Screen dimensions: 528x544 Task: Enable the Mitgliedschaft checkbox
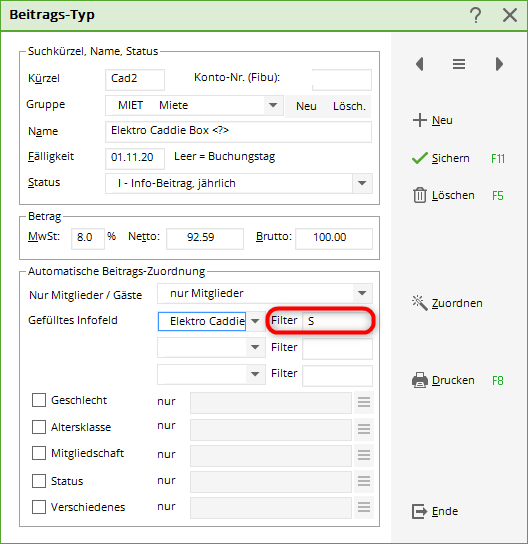click(x=39, y=453)
